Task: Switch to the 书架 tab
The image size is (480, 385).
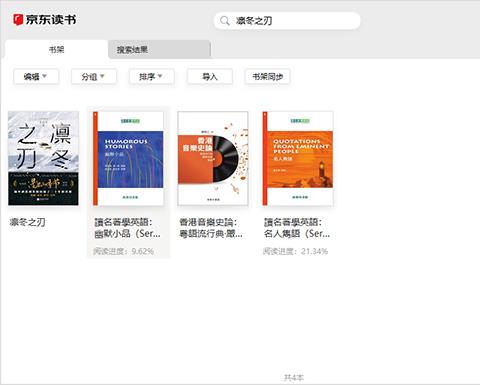Action: (56, 49)
